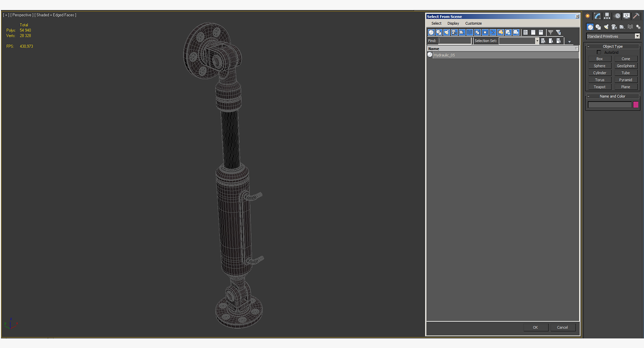Select Geometry category in Create panel
The image size is (644, 348).
click(590, 27)
